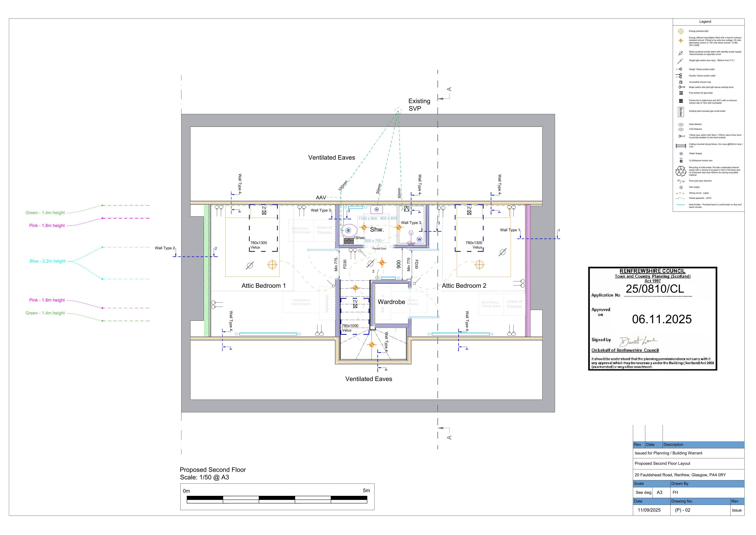Click the accessible shower trap symbol in the Legend
Image resolution: width=756 pixels, height=535 pixels.
[681, 82]
